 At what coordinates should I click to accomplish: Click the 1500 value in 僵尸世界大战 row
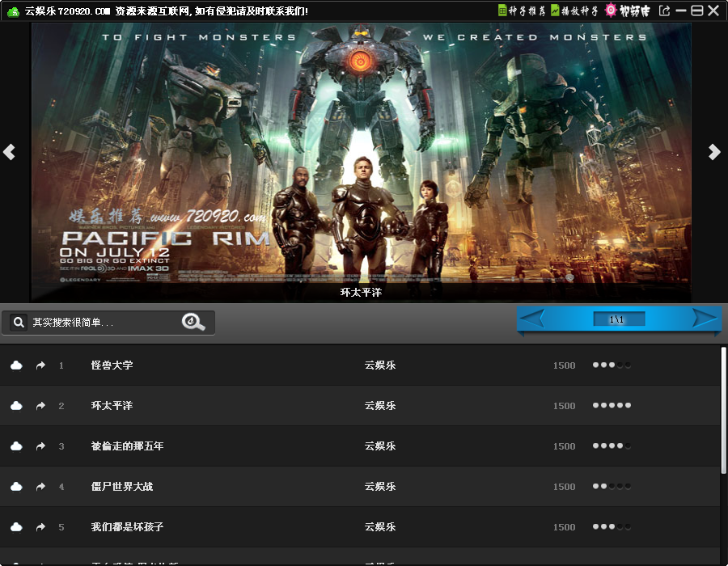point(564,487)
